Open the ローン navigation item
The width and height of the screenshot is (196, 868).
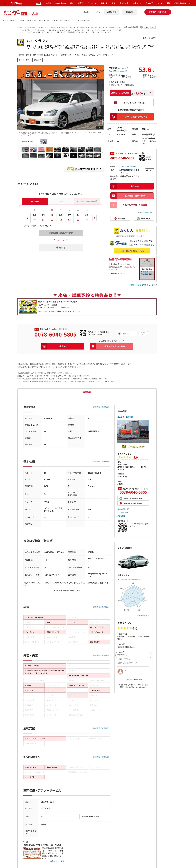[x=159, y=3]
